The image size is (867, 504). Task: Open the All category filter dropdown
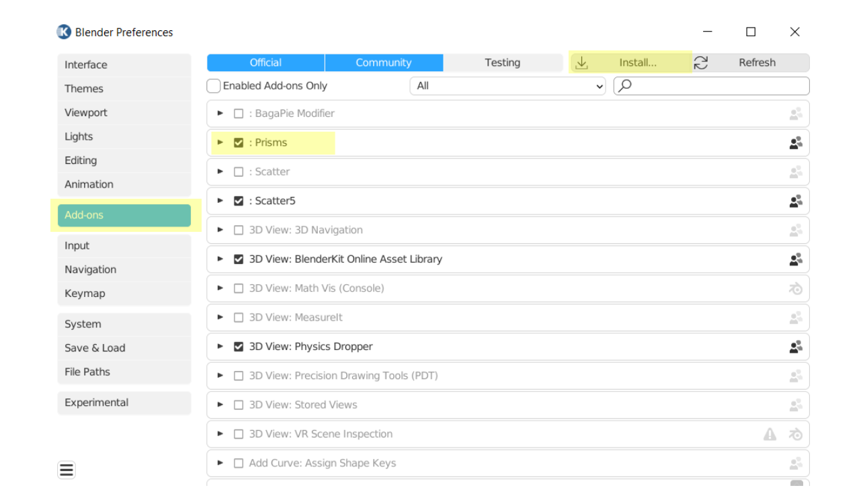tap(507, 86)
